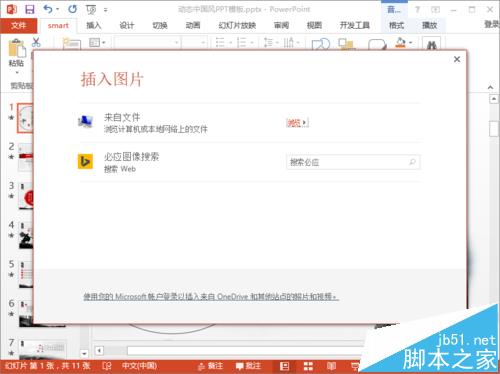Select slide 1 thumbnail
This screenshot has width=500, height=374.
tap(25, 118)
